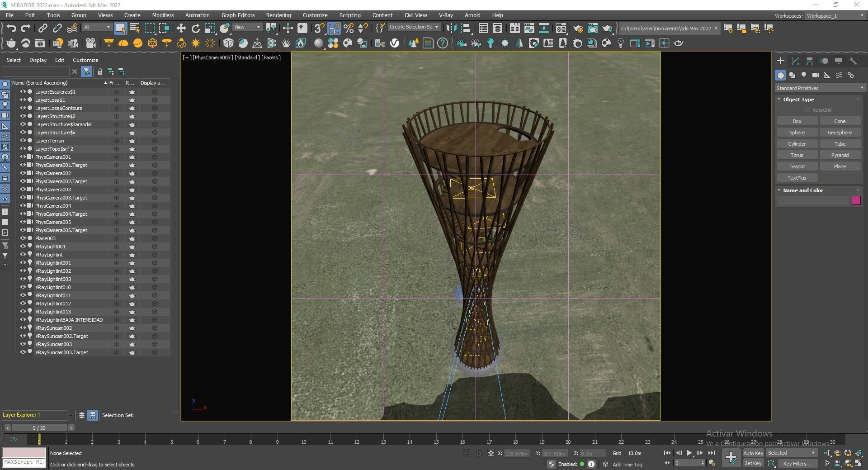Click the Maximize Viewport Toggle icon

click(x=858, y=463)
